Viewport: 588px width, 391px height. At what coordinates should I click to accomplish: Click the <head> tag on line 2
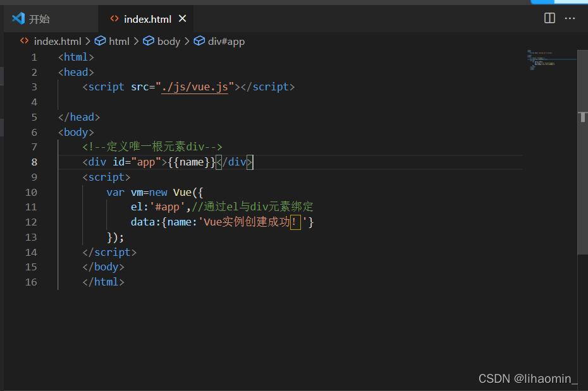[76, 72]
